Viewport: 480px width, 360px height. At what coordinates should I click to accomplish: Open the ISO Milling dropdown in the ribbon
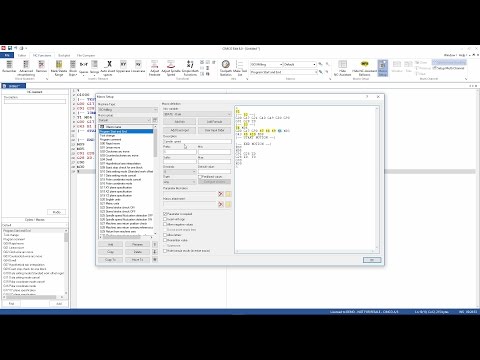266,64
